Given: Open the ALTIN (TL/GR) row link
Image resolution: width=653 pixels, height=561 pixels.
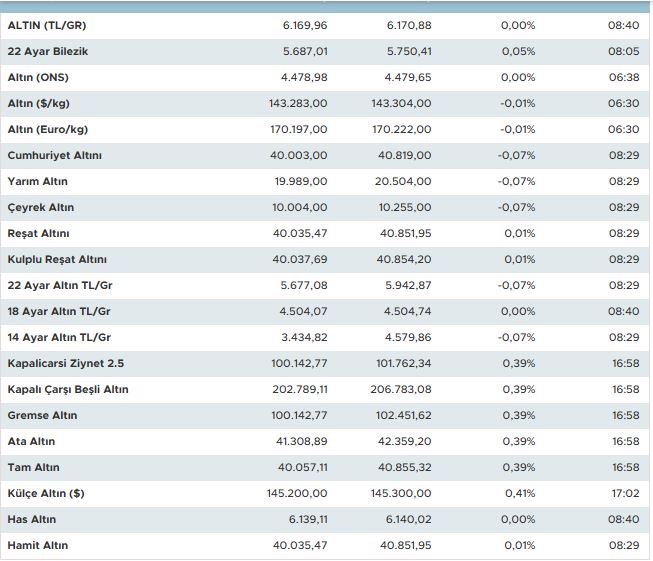Looking at the screenshot, I should (47, 26).
